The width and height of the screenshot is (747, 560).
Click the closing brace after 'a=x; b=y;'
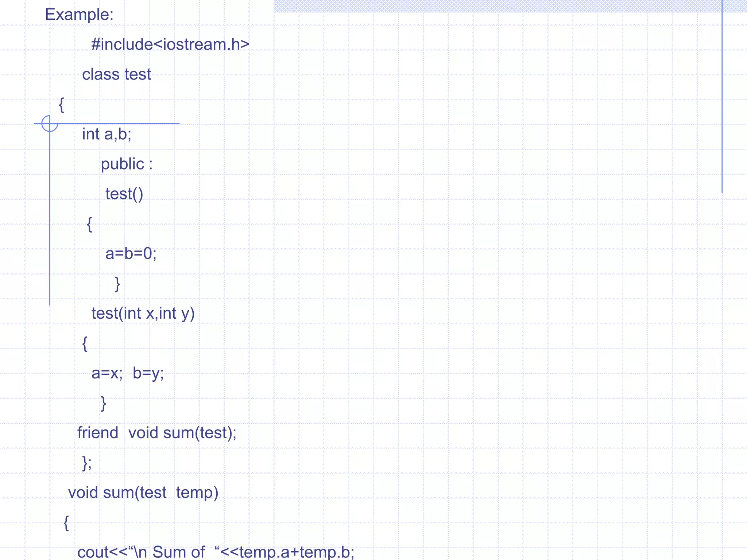103,403
